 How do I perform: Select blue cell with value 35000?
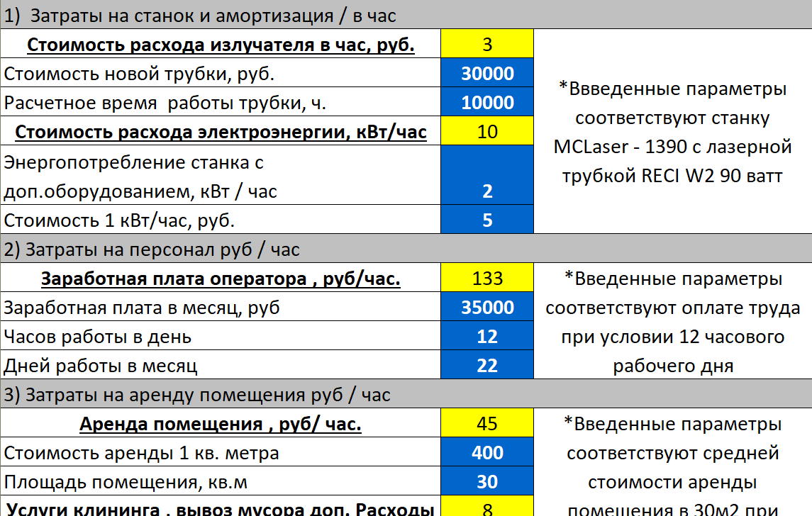click(486, 306)
